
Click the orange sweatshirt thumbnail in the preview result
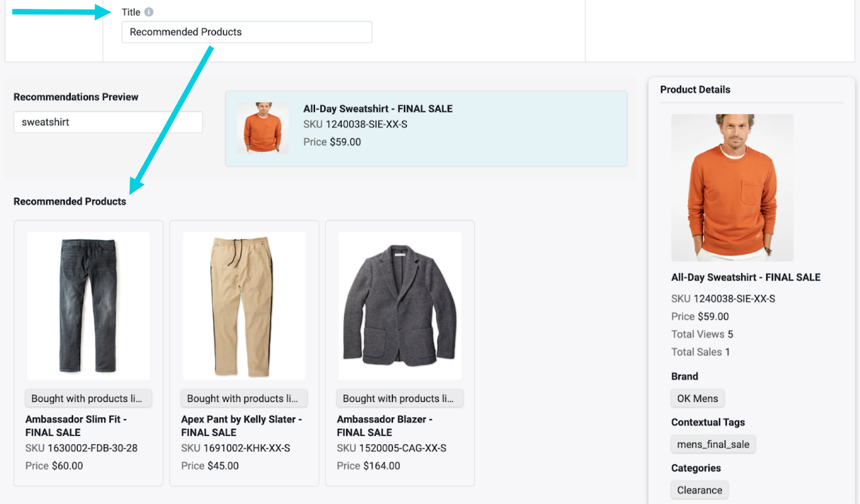click(x=263, y=128)
